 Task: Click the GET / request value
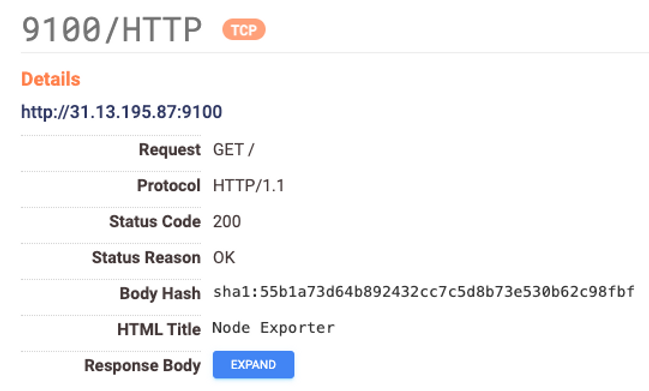233,149
